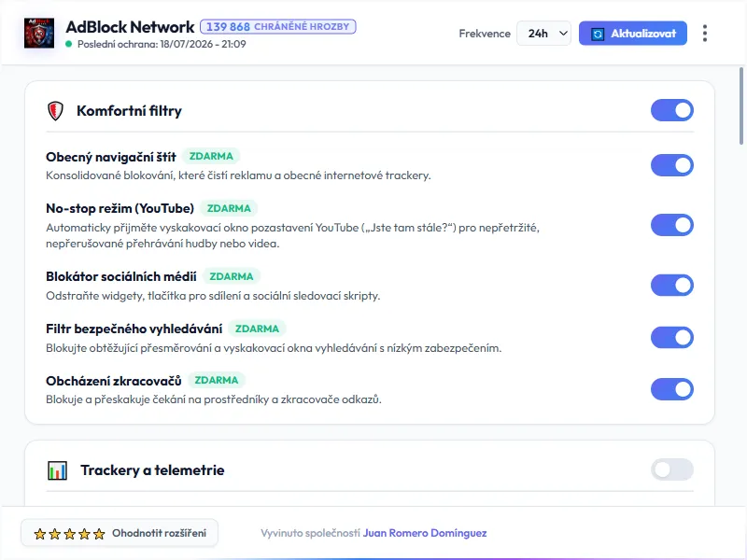Click ZDARMA badge next to Obcházení zkracovačů
This screenshot has width=747, height=560.
pos(217,381)
